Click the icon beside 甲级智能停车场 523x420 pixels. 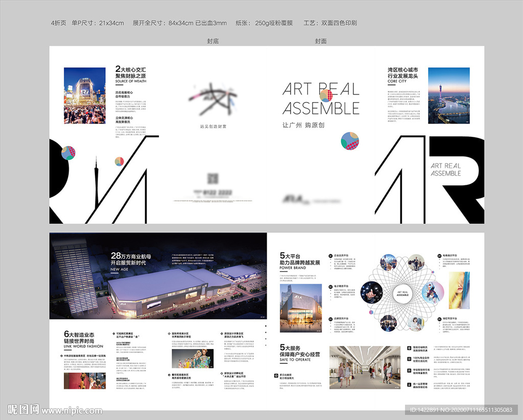click(409, 370)
